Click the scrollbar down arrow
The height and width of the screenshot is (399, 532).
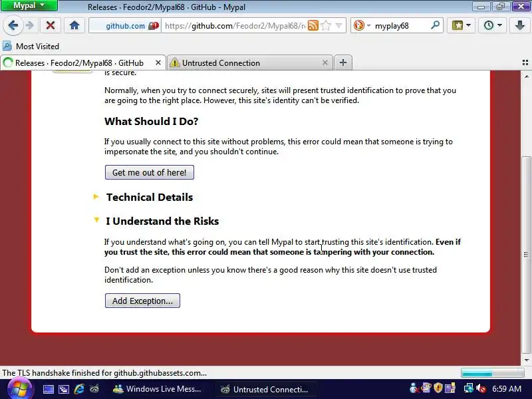(x=526, y=360)
